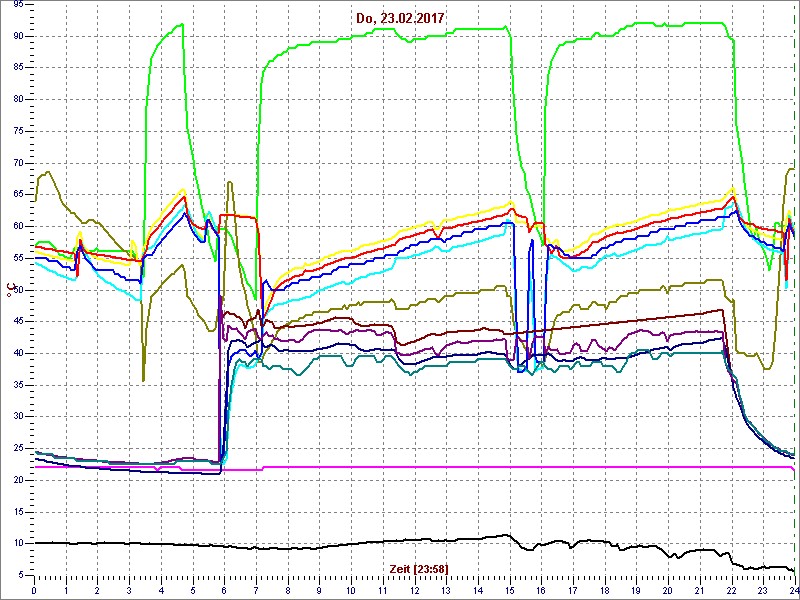Click hour 19 on the time axis
The height and width of the screenshot is (600, 800).
(636, 591)
